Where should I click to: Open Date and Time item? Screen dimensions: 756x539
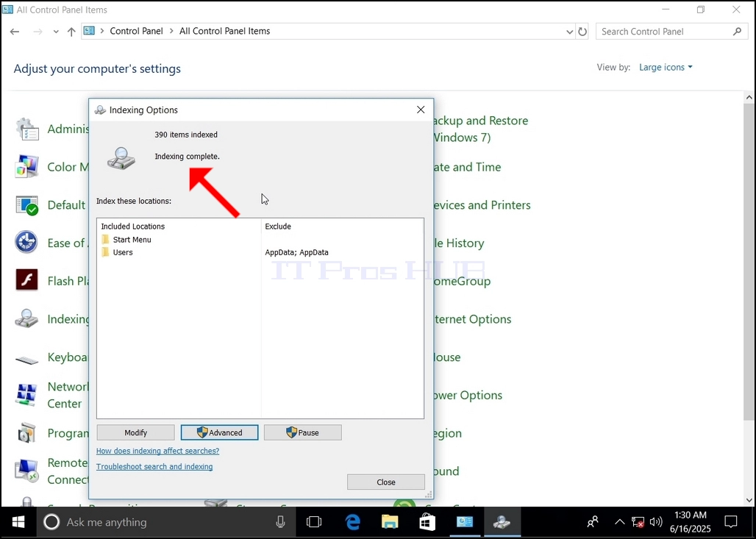pos(467,167)
